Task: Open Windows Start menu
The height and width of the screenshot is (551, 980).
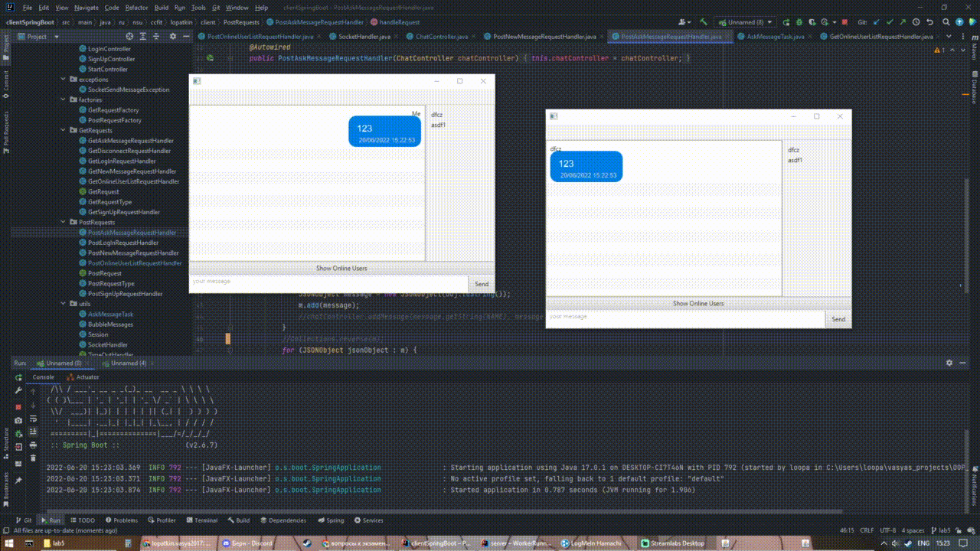Action: pyautogui.click(x=8, y=543)
